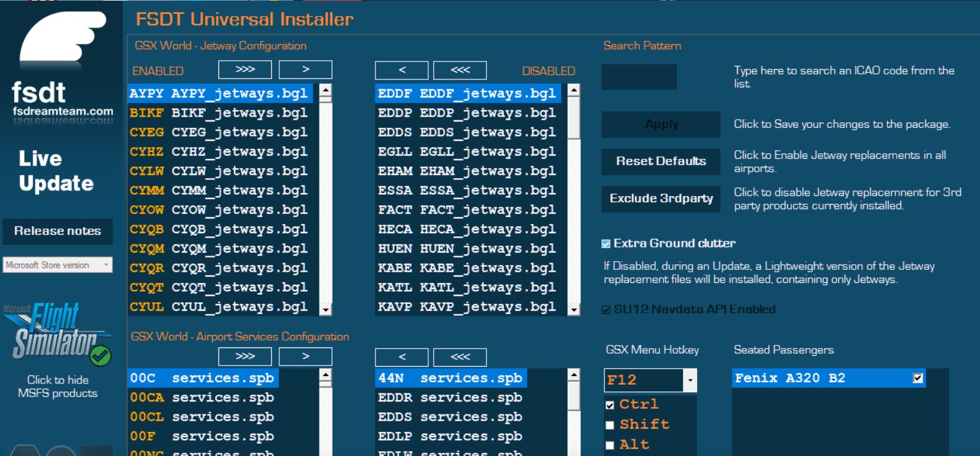Select CYQM_jetways.bgl entry
The height and width of the screenshot is (456, 980).
coord(221,248)
